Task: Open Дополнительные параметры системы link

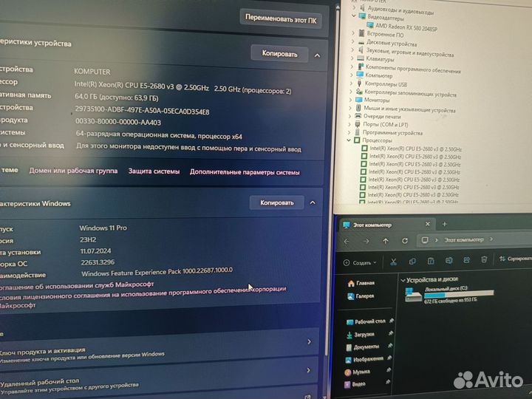Action: [245, 172]
